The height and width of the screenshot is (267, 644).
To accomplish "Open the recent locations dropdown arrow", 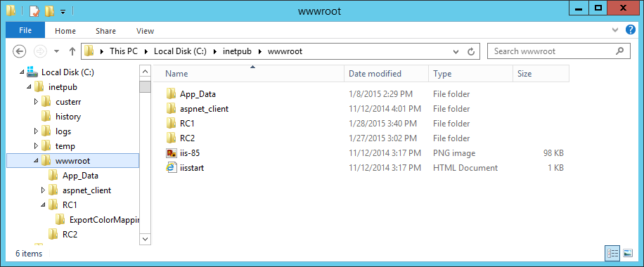I will pyautogui.click(x=57, y=51).
